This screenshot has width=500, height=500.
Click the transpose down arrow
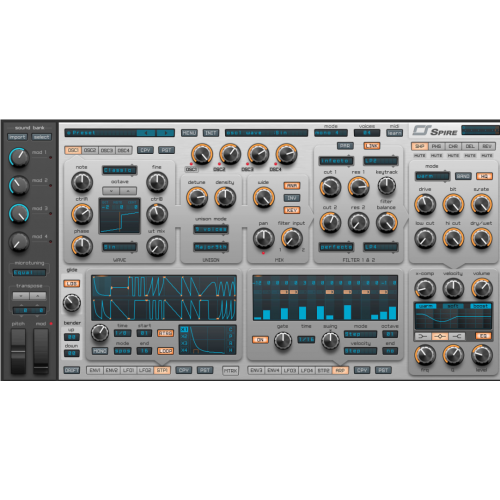pos(21,296)
